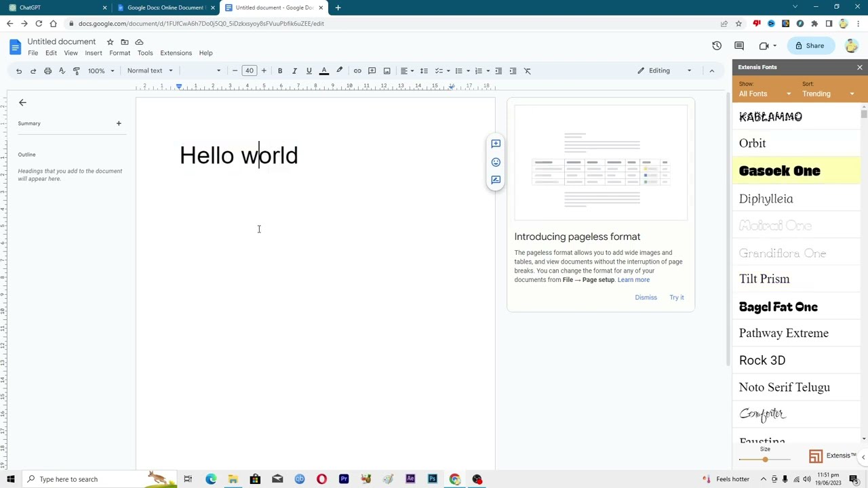Click the Highlight color pen icon
Viewport: 868px width, 488px height.
[x=340, y=70]
